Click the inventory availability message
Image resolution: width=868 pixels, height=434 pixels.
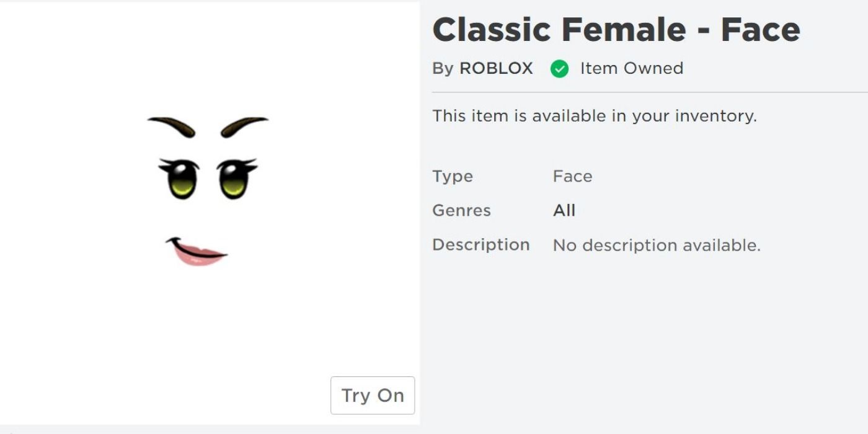[x=594, y=116]
